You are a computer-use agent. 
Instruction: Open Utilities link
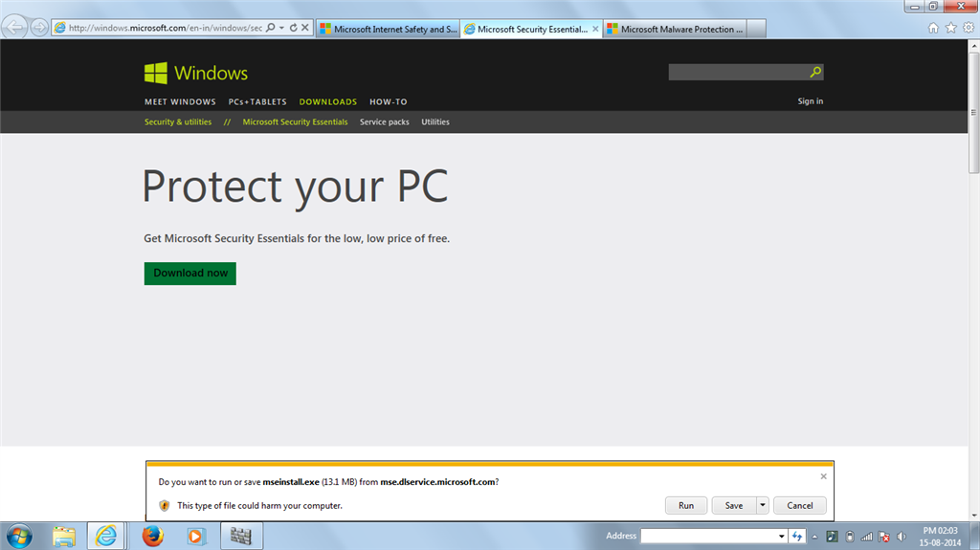pos(435,121)
